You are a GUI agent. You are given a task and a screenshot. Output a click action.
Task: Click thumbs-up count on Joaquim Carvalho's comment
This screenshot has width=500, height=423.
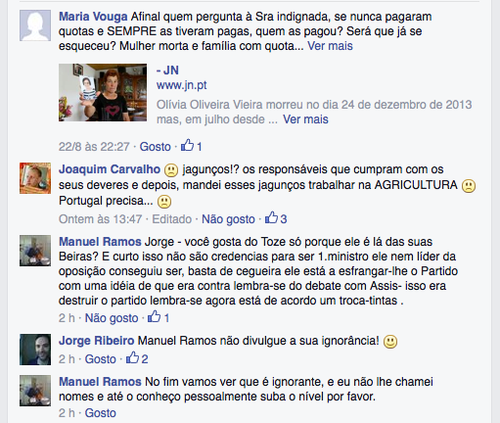[283, 219]
